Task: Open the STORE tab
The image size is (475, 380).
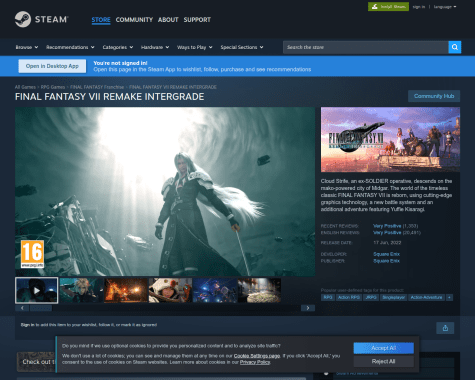Action: [x=101, y=20]
